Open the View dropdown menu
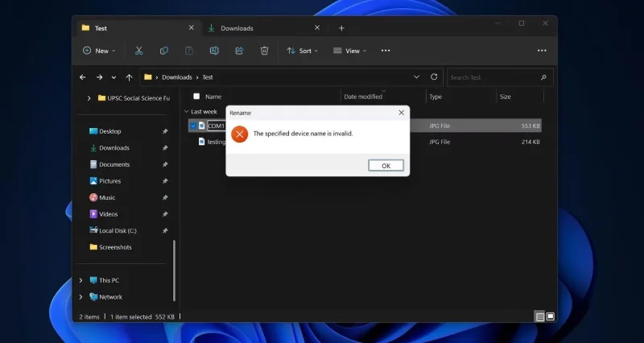The height and width of the screenshot is (343, 644). click(x=350, y=51)
